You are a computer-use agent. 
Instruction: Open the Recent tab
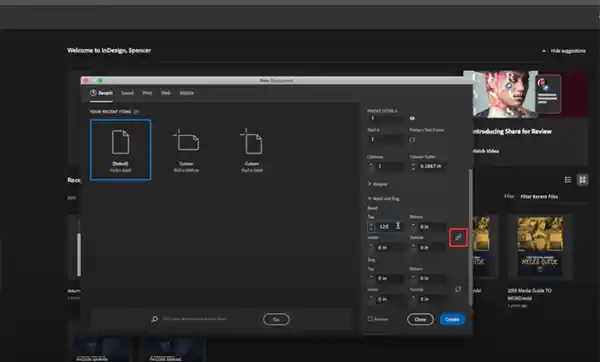101,93
